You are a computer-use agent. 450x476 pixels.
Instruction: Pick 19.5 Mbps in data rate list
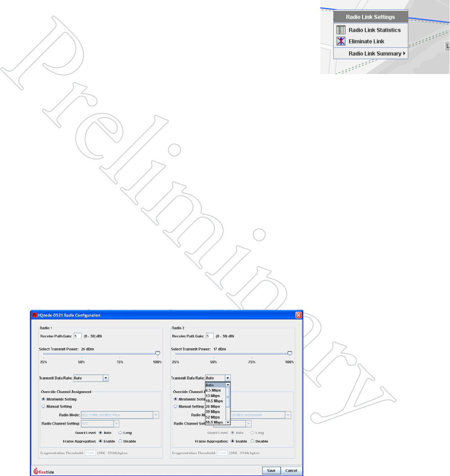click(216, 401)
